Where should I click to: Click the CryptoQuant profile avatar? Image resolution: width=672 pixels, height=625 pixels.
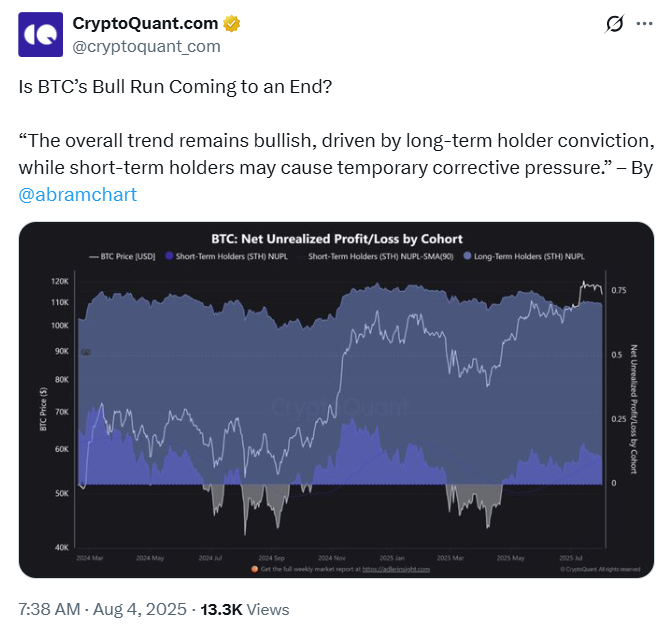click(40, 35)
